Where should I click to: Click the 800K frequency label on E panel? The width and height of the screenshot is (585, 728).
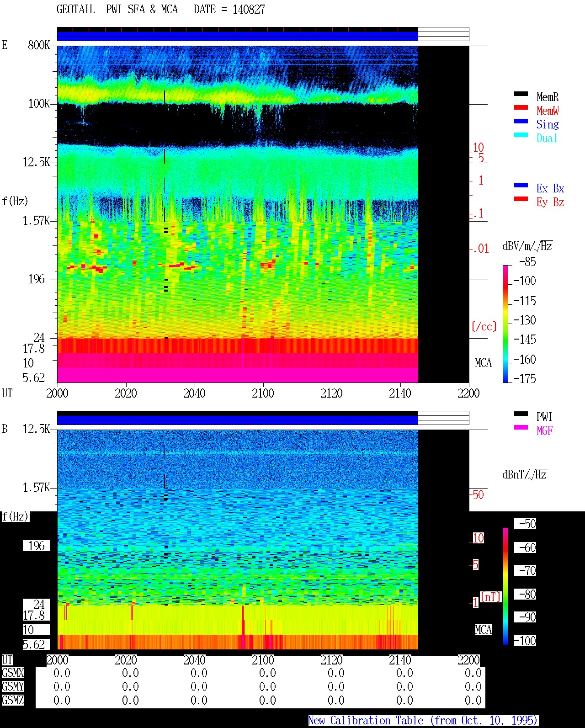pos(39,45)
